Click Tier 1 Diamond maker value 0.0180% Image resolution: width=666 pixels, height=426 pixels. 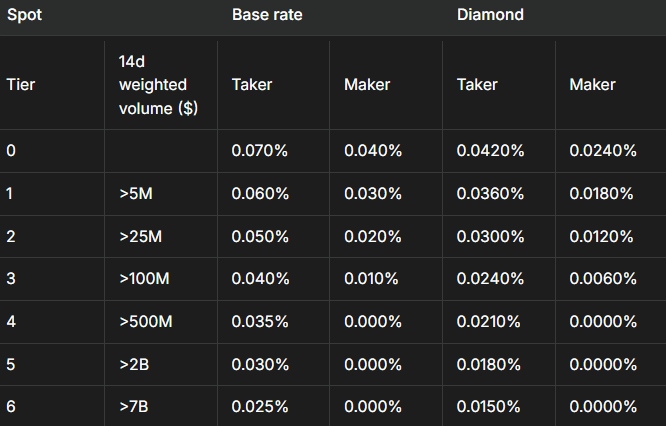(601, 194)
